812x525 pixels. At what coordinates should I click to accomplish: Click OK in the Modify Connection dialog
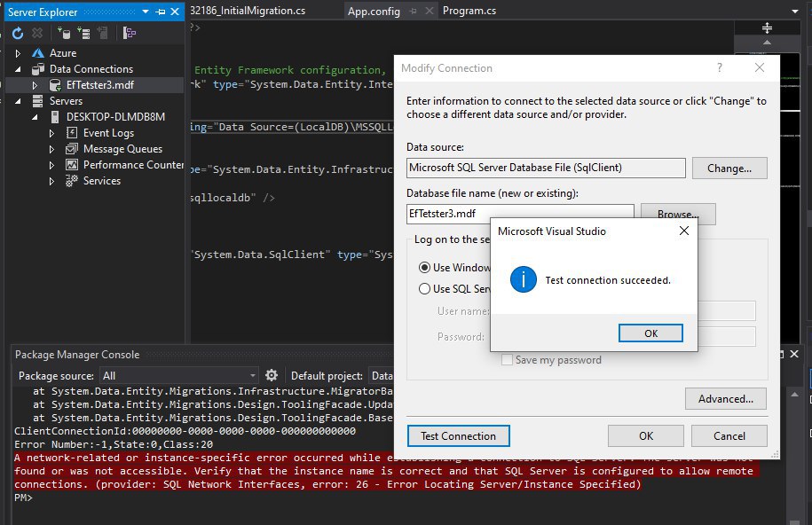coord(646,436)
